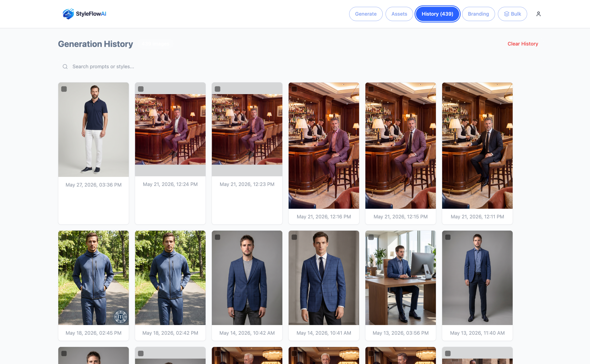The height and width of the screenshot is (364, 590).
Task: Tick the checkbox on the May 13, 11:40 AM image
Action: 448,237
